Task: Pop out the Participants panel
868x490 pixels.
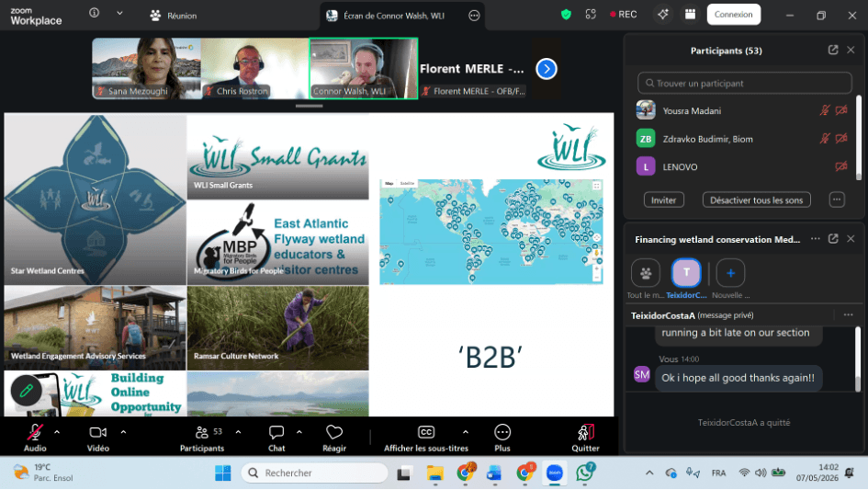Action: point(832,50)
